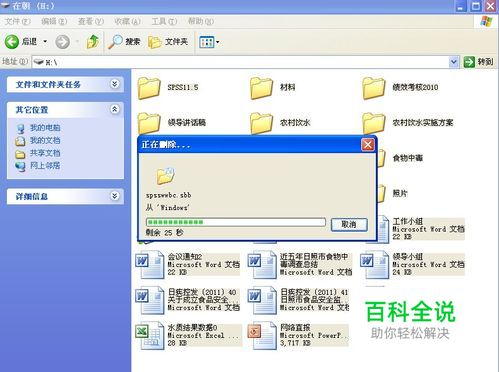
Task: Click 我的电脑 computer icon in sidebar
Action: 21,128
